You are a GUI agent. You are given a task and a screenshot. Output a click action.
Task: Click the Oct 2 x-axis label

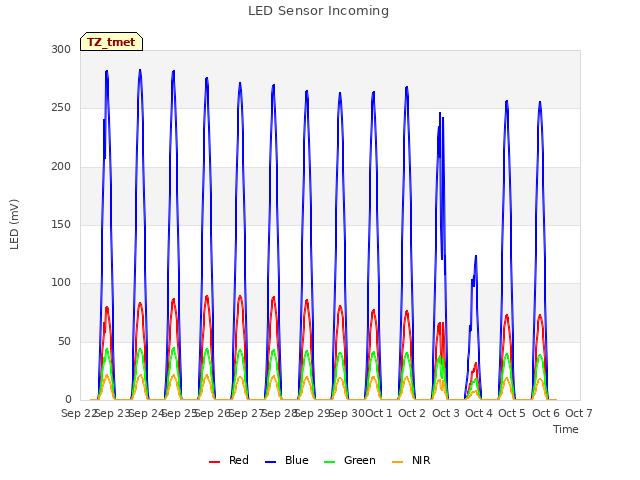click(x=412, y=413)
